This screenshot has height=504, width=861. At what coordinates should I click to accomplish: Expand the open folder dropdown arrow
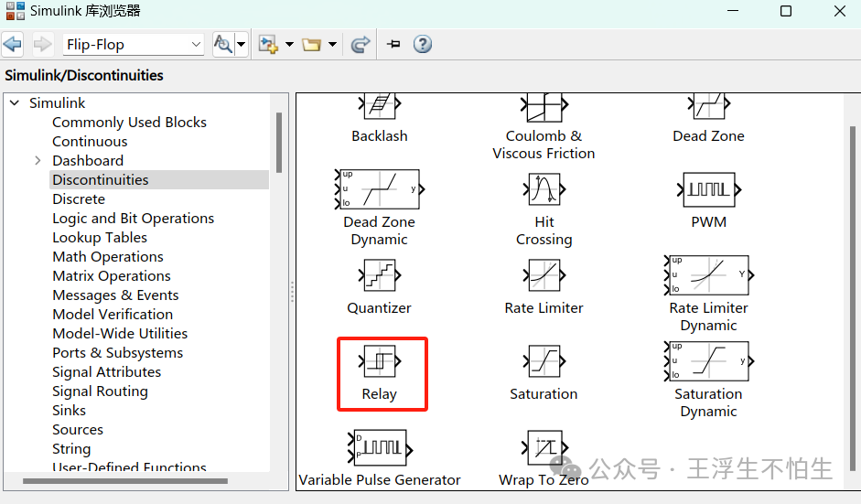coord(332,45)
